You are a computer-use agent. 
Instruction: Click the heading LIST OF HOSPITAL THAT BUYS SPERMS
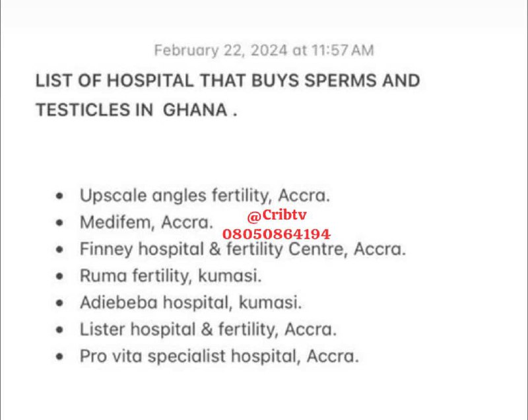228,81
